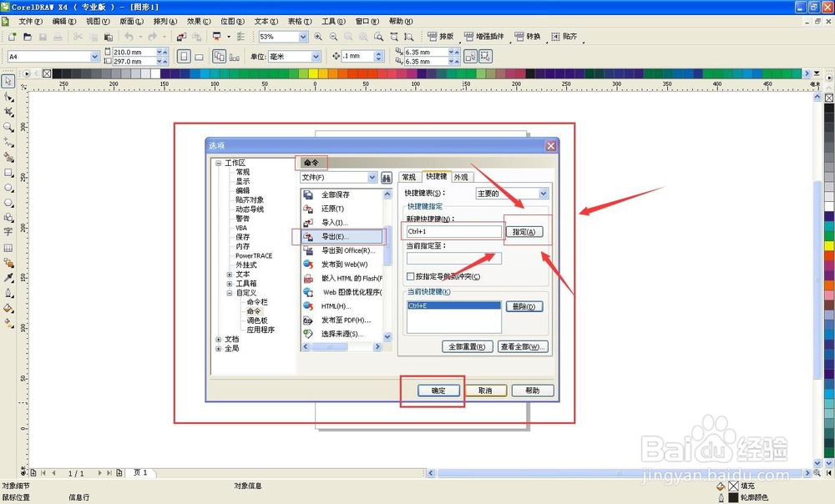This screenshot has height=504, width=835.
Task: Open the 文件(F) command category dropdown
Action: click(372, 177)
